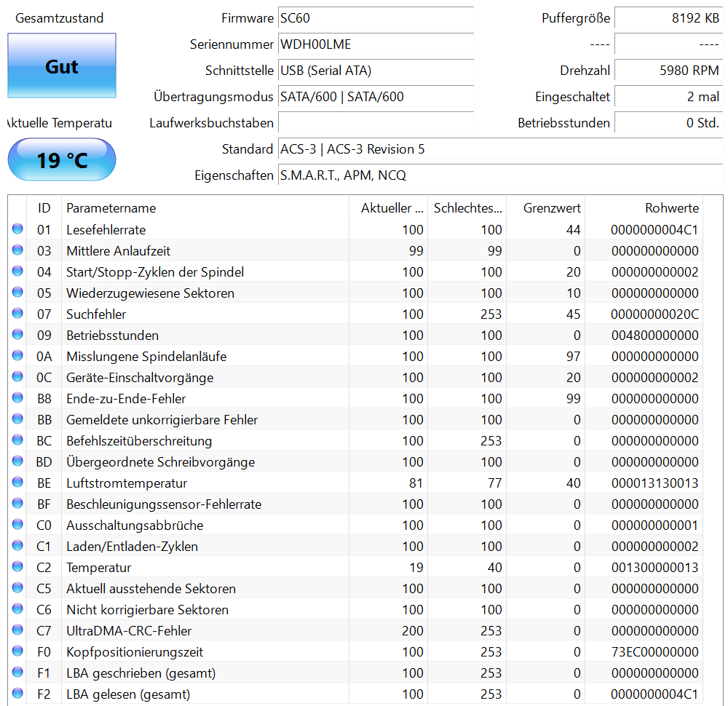The image size is (728, 706).
Task: Select raw value 000000000001 of Ausschaltungsabbrüche
Action: pos(654,525)
